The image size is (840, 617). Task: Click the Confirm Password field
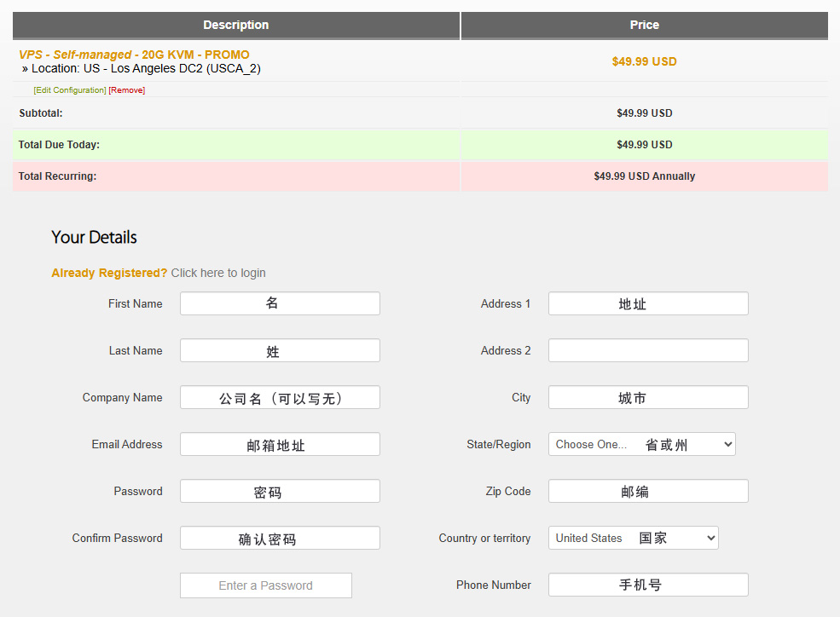point(280,538)
